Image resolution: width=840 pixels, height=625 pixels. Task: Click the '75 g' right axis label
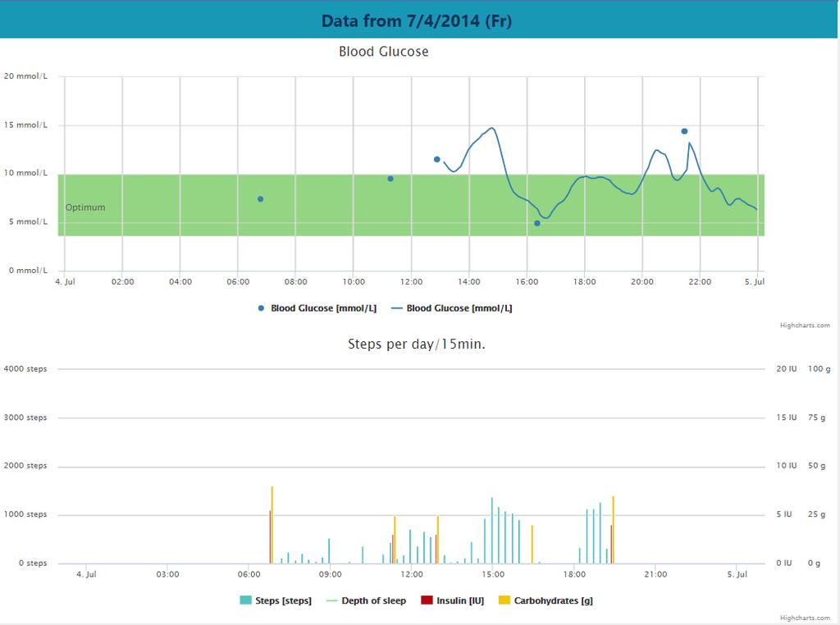coord(816,417)
